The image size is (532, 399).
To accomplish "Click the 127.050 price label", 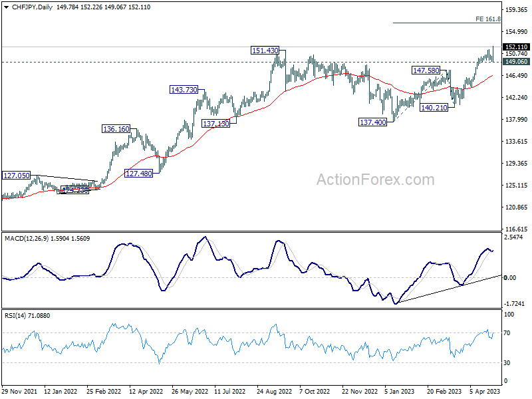I will click(16, 176).
